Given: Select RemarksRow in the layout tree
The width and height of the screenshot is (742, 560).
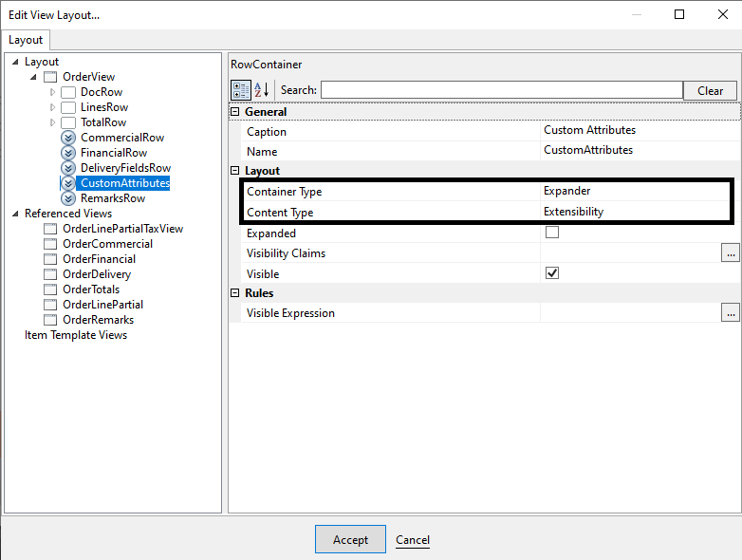Looking at the screenshot, I should [113, 197].
